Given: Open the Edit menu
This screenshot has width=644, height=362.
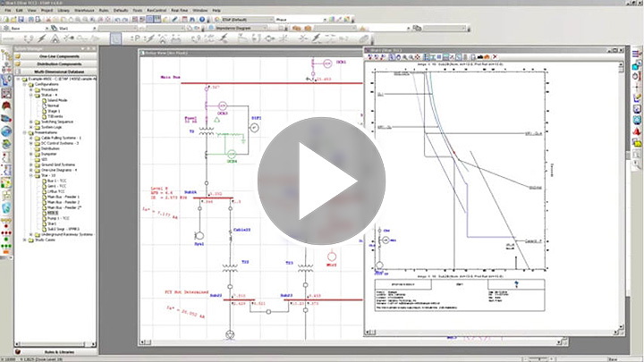Looking at the screenshot, I should pos(20,10).
